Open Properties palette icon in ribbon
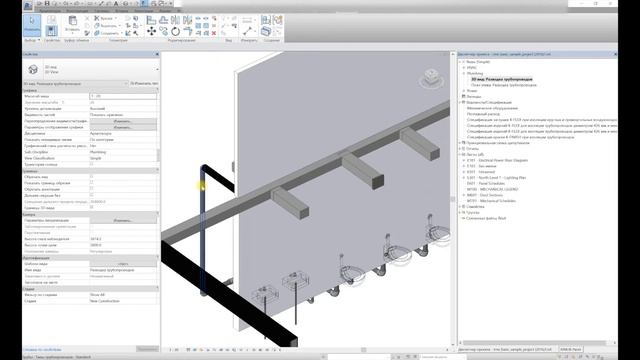 [51, 31]
